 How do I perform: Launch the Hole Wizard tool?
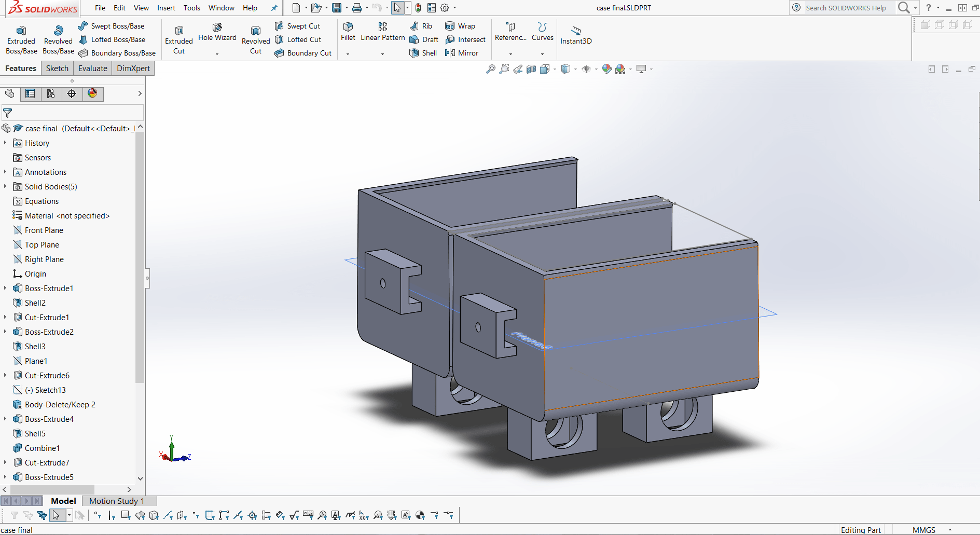point(217,32)
